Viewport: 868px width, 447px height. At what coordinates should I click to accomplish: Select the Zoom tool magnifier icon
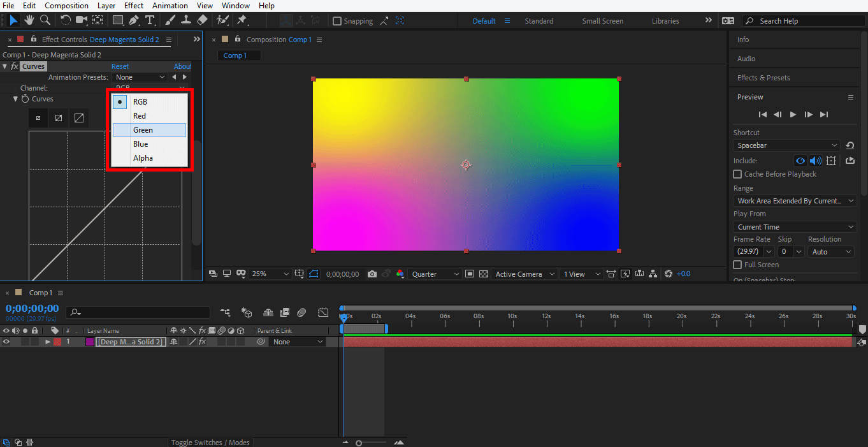pyautogui.click(x=45, y=20)
